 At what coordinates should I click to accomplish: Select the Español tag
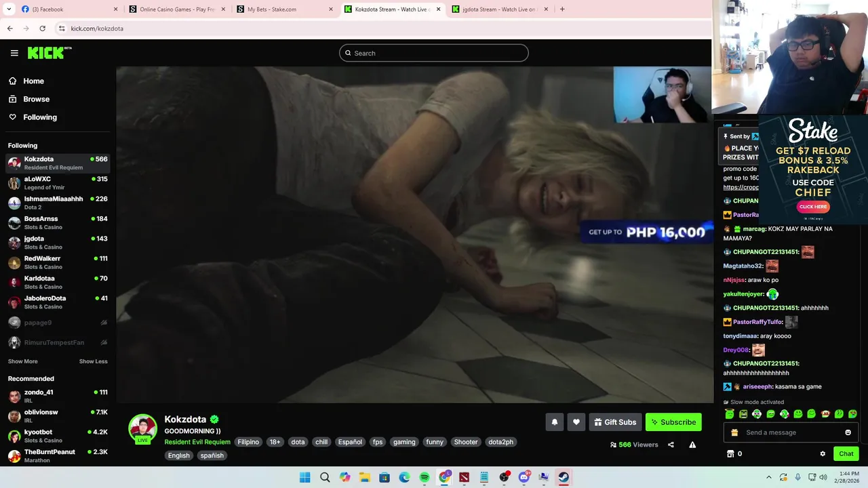click(x=350, y=442)
